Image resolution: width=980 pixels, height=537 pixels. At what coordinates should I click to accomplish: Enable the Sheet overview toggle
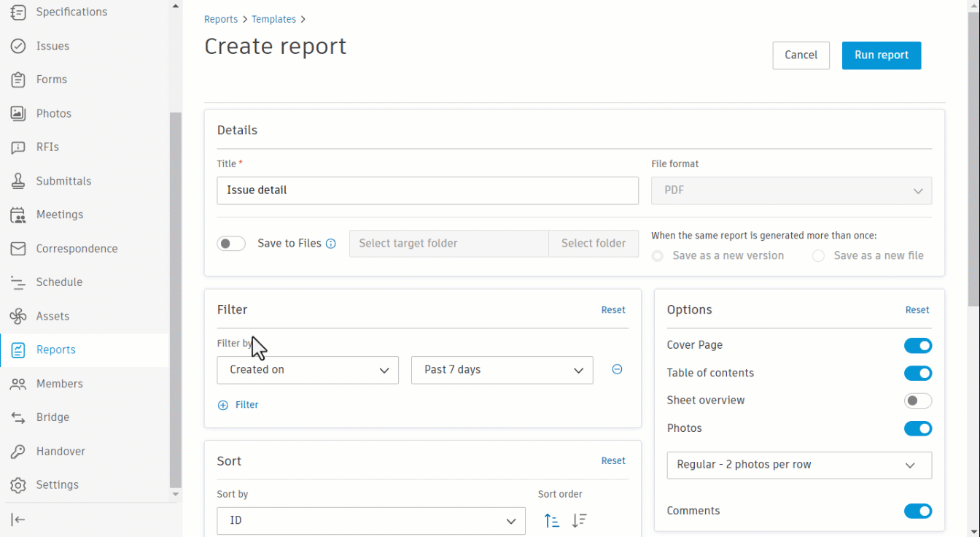917,401
